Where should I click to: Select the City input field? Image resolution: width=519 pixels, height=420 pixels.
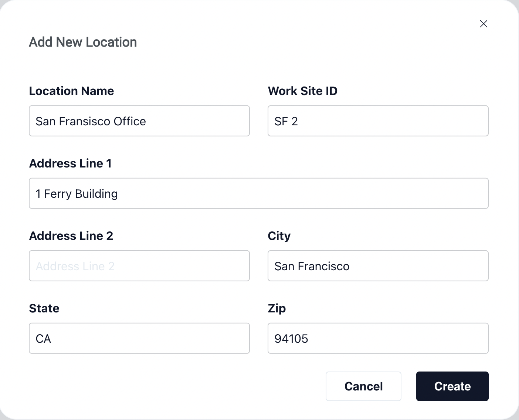(378, 266)
